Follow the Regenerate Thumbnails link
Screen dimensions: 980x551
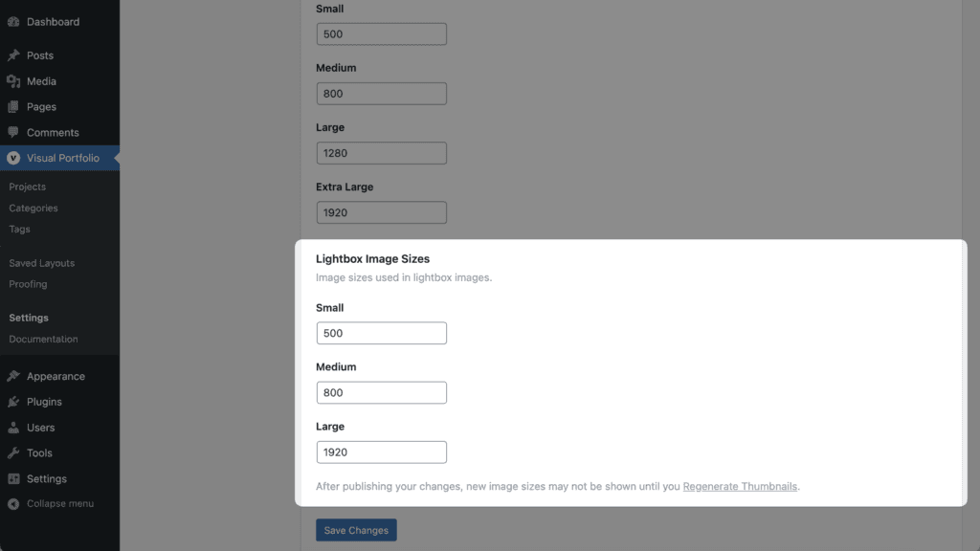(740, 486)
